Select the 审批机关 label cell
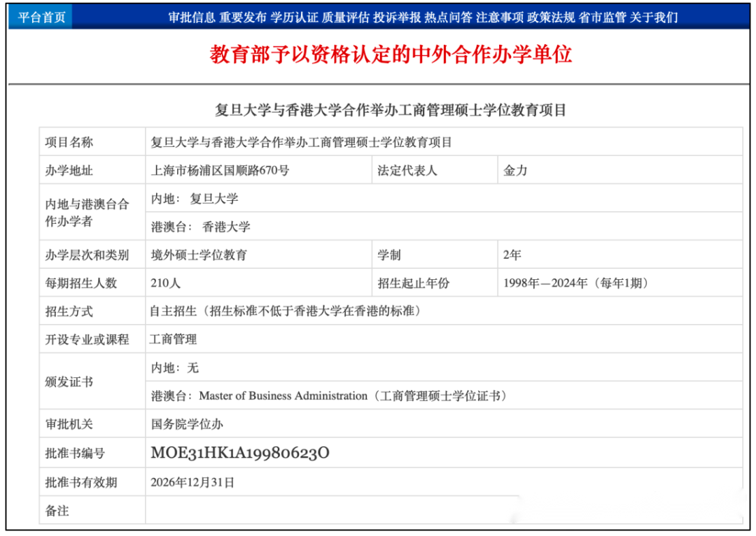This screenshot has width=756, height=536. tap(92, 423)
